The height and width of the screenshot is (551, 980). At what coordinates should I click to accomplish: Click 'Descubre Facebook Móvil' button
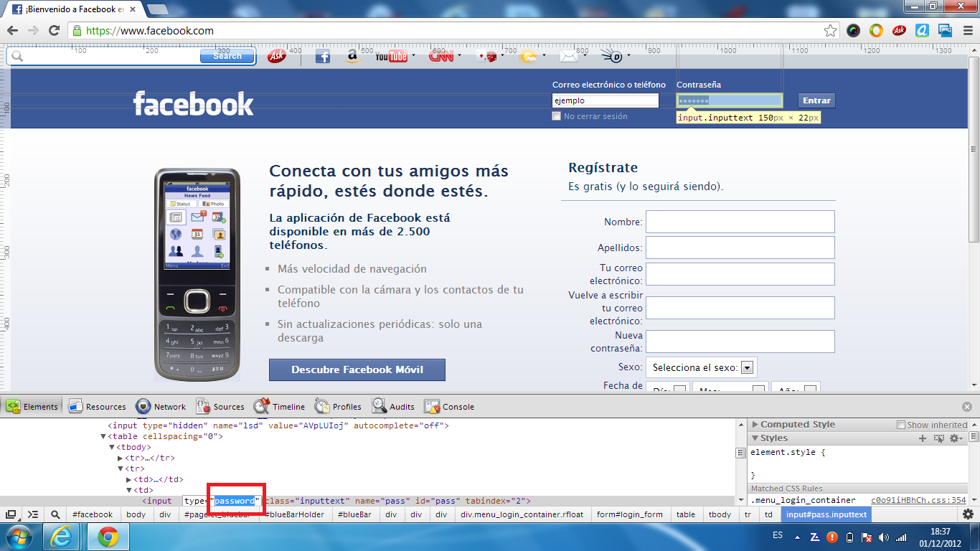coord(357,370)
